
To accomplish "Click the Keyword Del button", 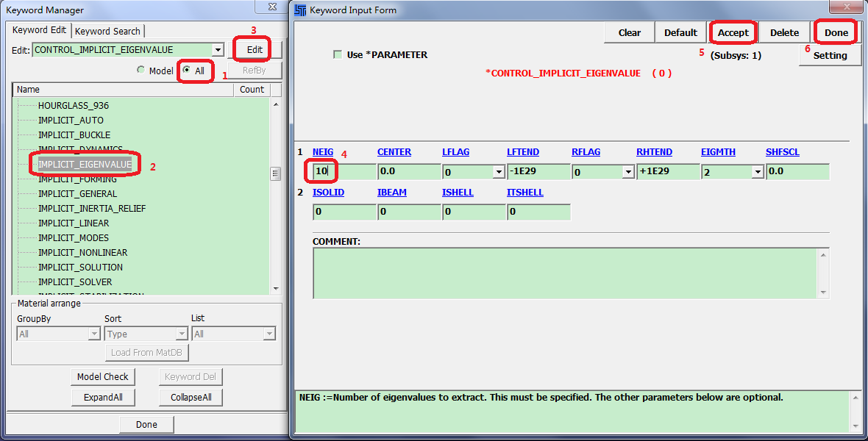I will pos(191,377).
